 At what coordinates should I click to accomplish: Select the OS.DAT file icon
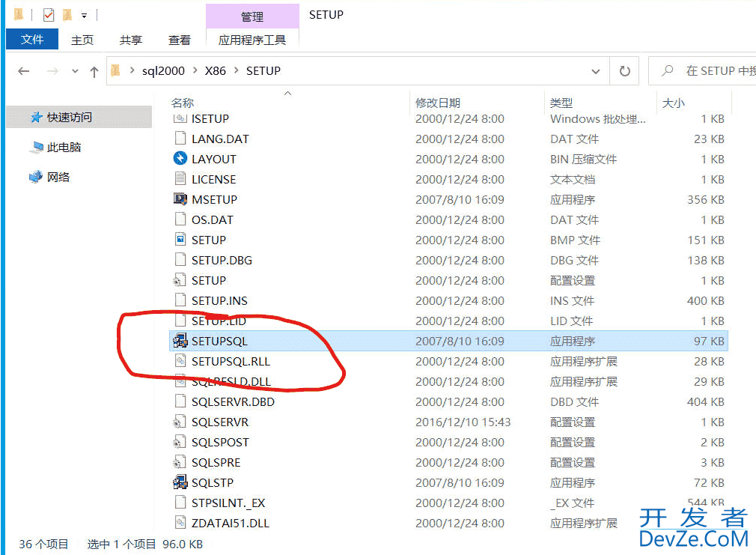(180, 219)
